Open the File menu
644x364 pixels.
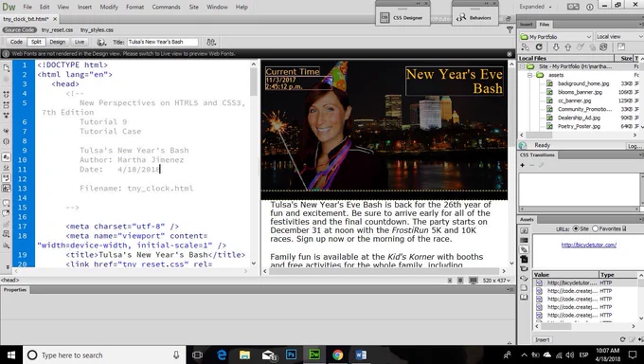[27, 7]
